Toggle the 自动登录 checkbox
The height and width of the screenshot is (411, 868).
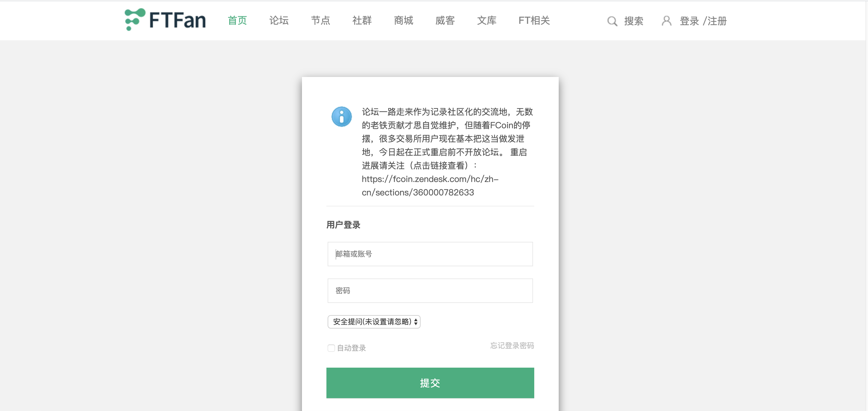331,348
